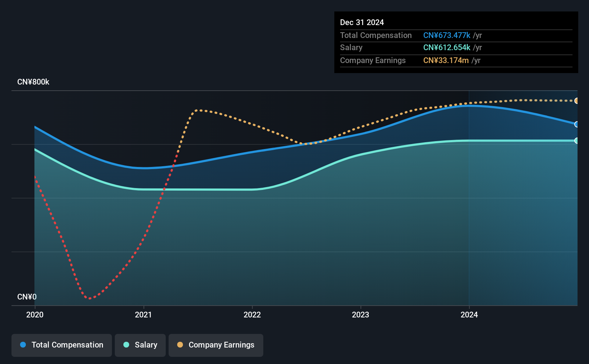The width and height of the screenshot is (589, 364).
Task: Click the Salary tooltip row label
Action: [351, 47]
